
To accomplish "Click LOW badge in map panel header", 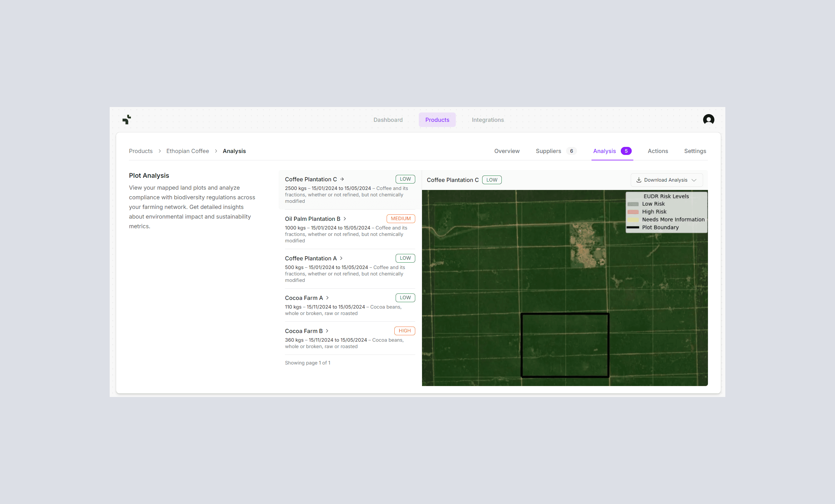I will coord(492,180).
